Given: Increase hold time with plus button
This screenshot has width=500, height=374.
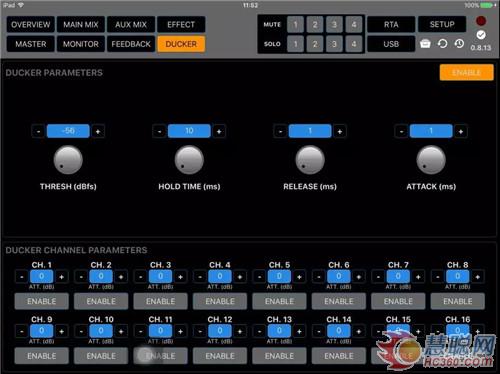Looking at the screenshot, I should [x=219, y=131].
